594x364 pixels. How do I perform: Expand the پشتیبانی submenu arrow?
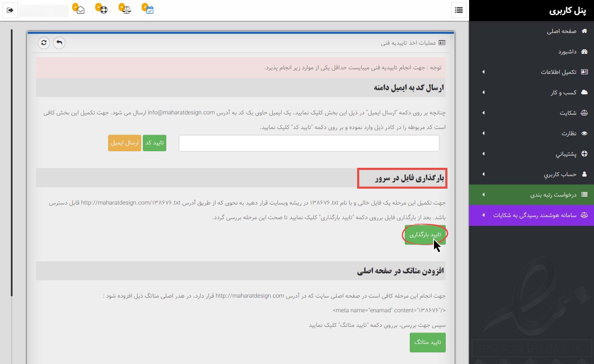(483, 154)
